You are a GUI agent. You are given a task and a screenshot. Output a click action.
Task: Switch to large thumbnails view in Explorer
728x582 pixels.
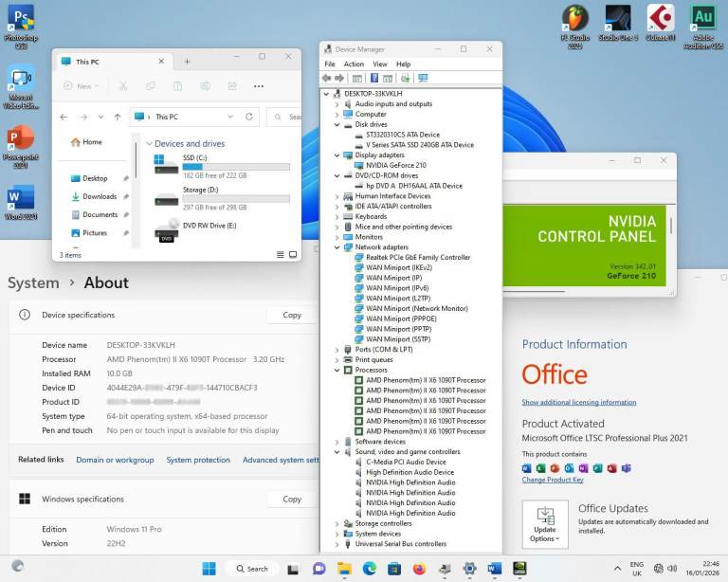pos(292,255)
